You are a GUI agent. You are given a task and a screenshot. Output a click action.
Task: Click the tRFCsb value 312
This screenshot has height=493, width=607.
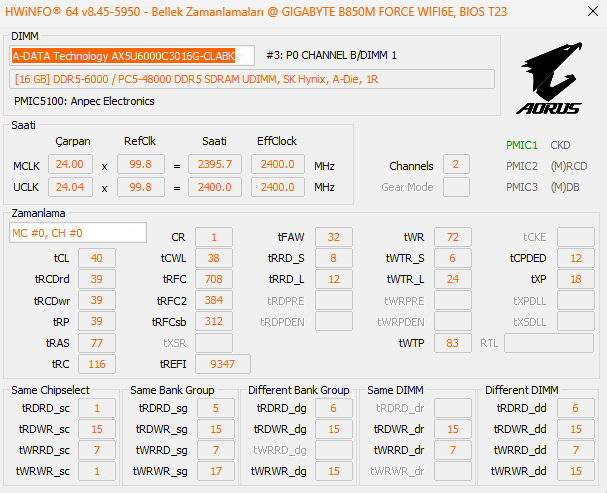pyautogui.click(x=214, y=321)
